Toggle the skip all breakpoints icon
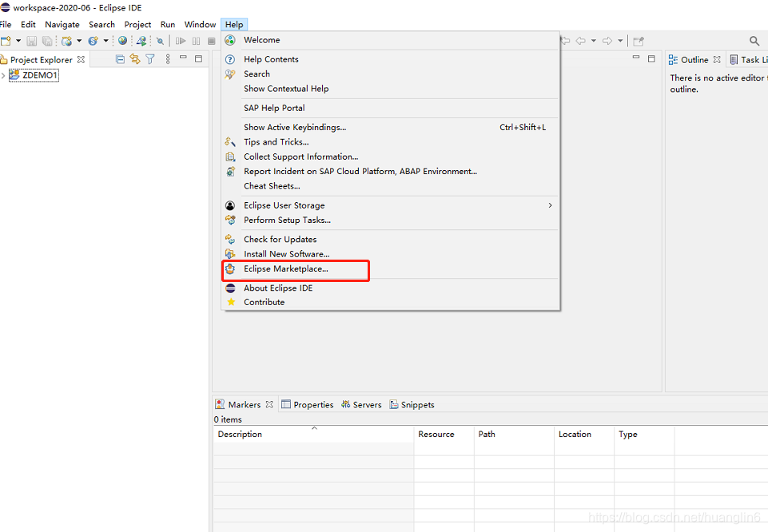The width and height of the screenshot is (768, 532). [x=160, y=41]
